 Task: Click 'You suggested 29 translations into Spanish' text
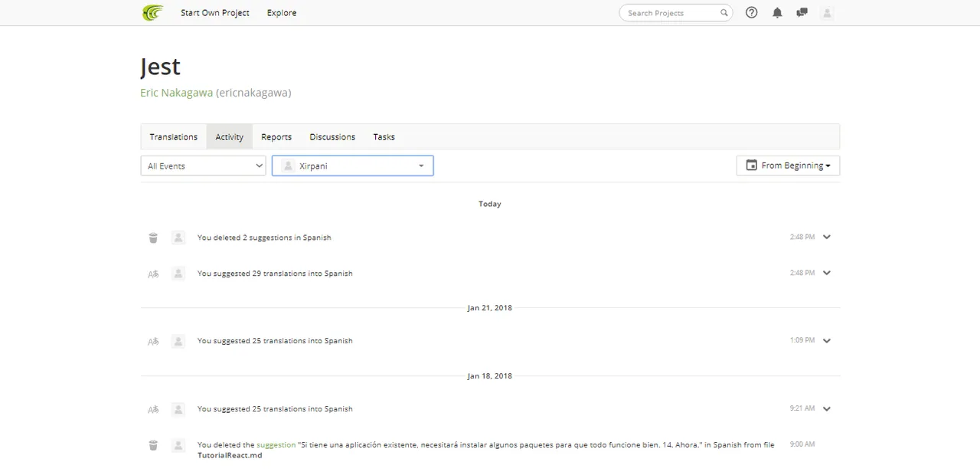click(275, 274)
